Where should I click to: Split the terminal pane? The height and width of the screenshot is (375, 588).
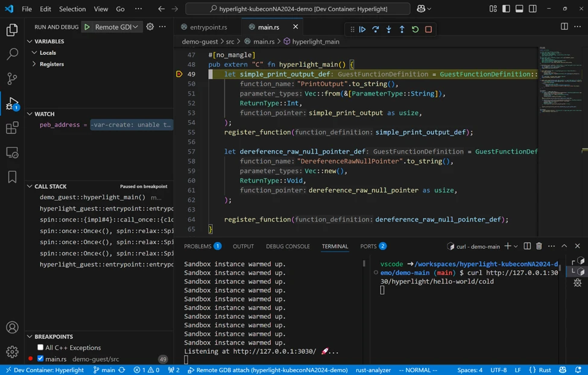pyautogui.click(x=527, y=246)
